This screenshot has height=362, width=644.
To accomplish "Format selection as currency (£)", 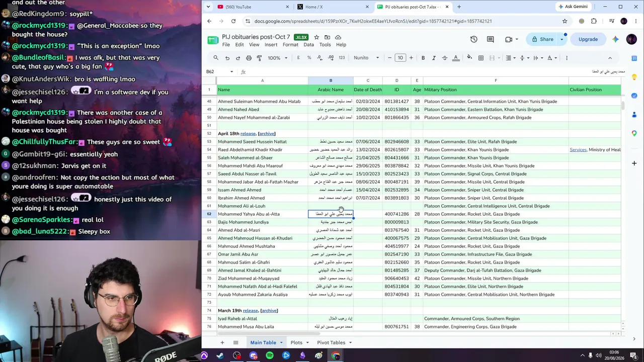I will click(x=298, y=58).
